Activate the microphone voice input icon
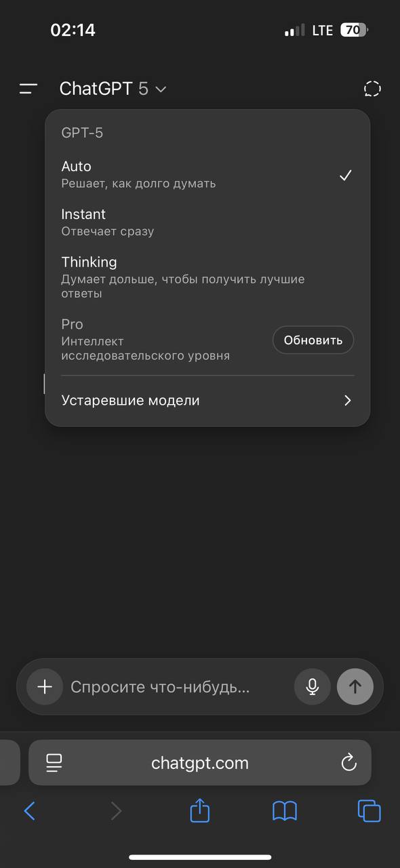The image size is (400, 868). [313, 687]
